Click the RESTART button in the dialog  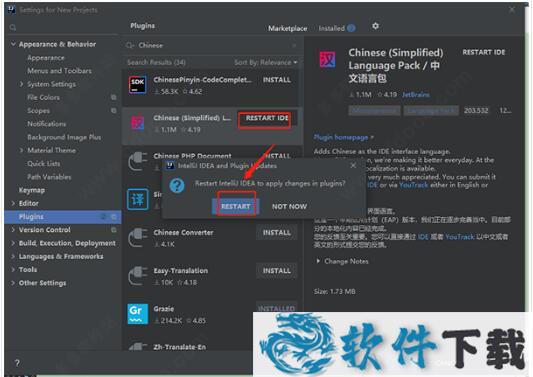pos(236,206)
